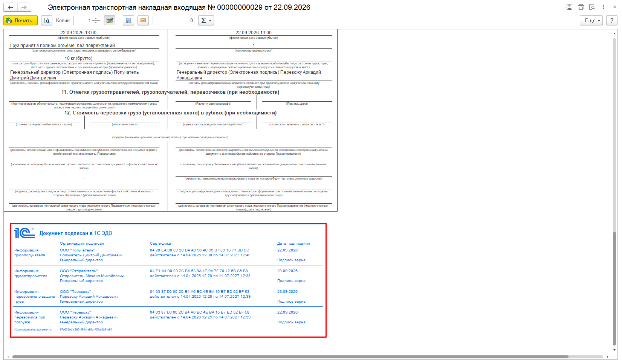Save document with blue floppy disk icon
This screenshot has height=364, width=622.
[x=128, y=20]
